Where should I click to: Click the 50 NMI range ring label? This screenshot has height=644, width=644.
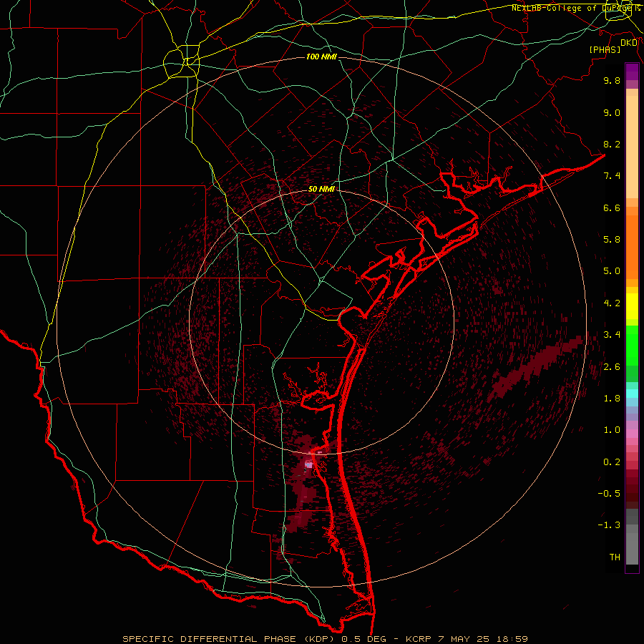coord(321,189)
